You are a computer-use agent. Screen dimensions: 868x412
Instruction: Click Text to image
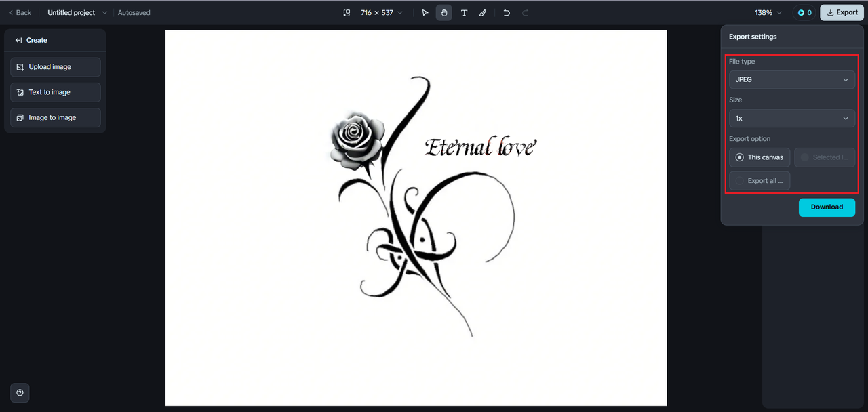(x=56, y=92)
